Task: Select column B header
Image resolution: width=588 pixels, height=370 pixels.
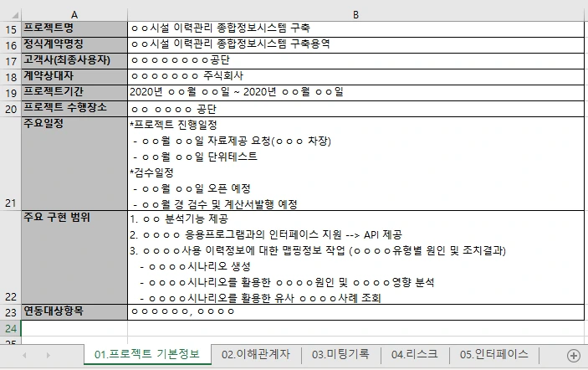Action: tap(355, 15)
